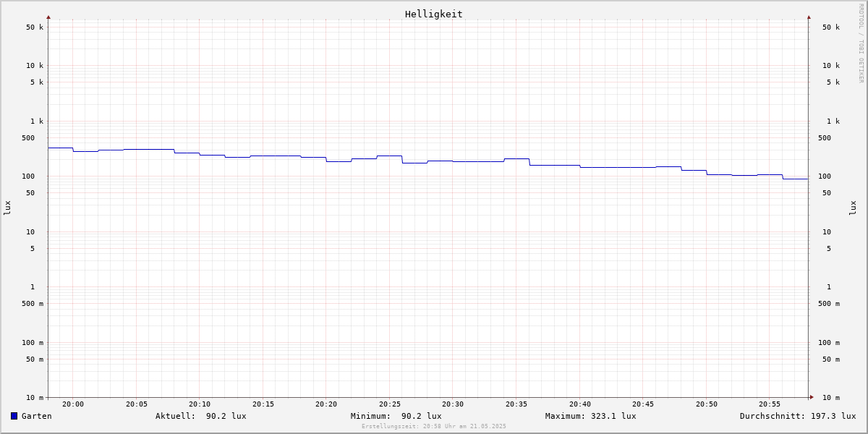Select the Garten legend label
Image resolution: width=868 pixels, height=434 pixels.
37,416
